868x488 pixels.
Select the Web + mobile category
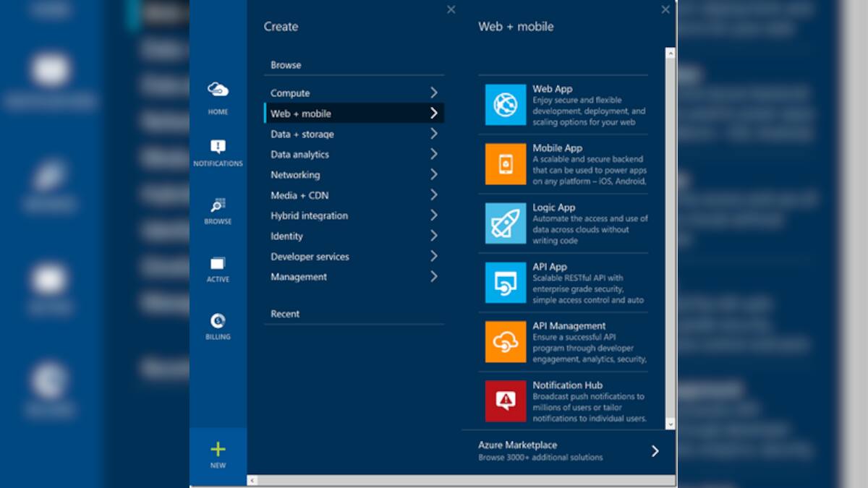(354, 114)
